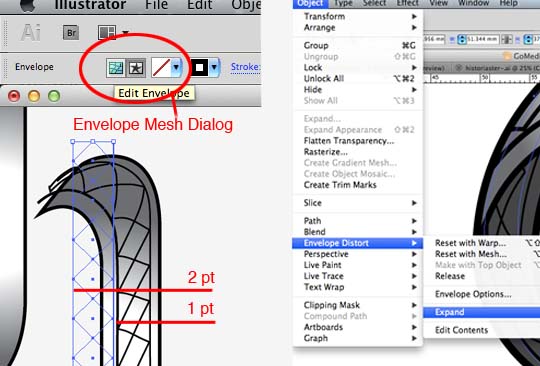Image resolution: width=540 pixels, height=366 pixels.
Task: Expand the Text Wrap submenu
Action: pyautogui.click(x=358, y=287)
